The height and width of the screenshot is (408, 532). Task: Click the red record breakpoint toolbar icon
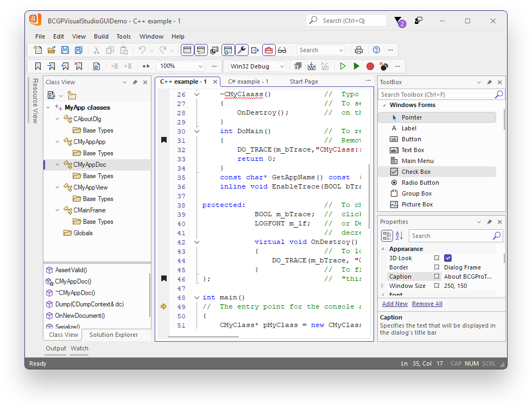point(370,65)
